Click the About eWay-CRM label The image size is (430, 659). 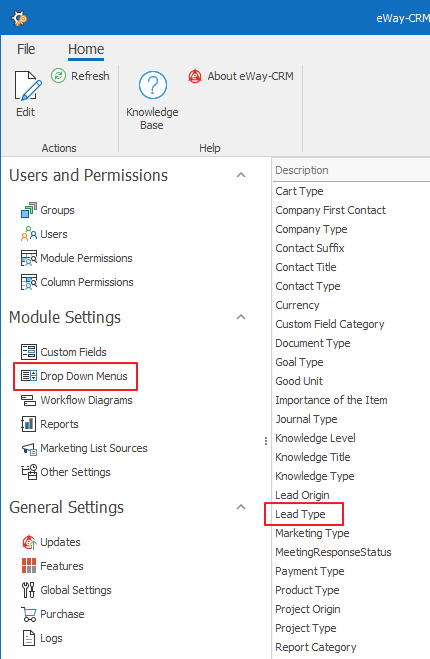[x=250, y=76]
